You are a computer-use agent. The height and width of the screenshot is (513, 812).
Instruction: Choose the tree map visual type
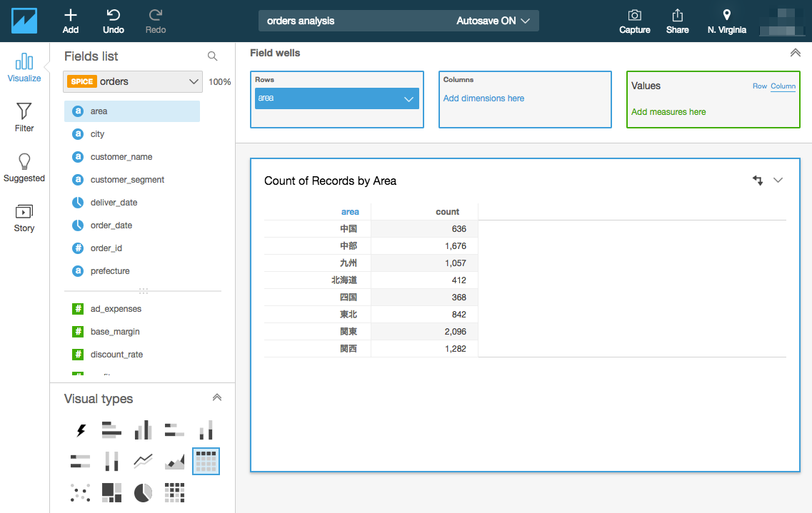(x=111, y=492)
